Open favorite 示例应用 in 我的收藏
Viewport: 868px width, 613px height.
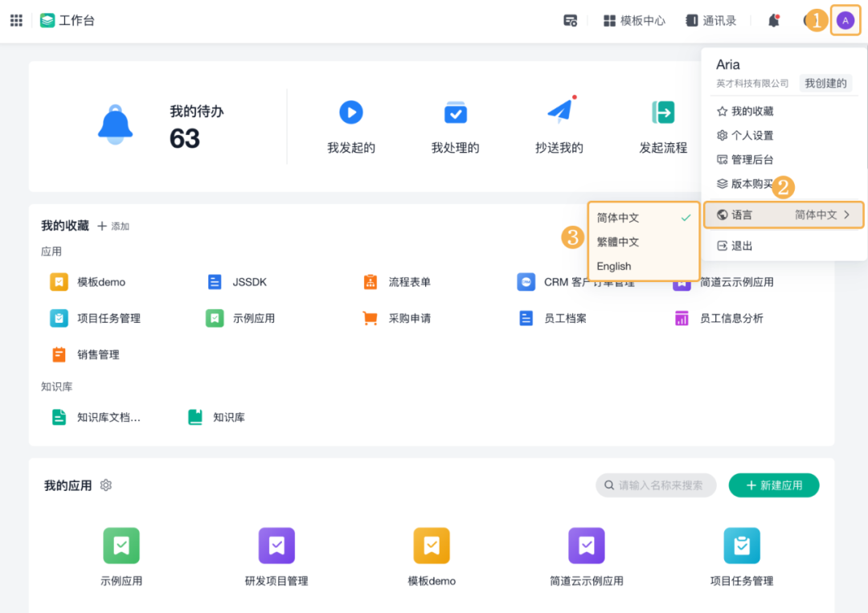(240, 318)
